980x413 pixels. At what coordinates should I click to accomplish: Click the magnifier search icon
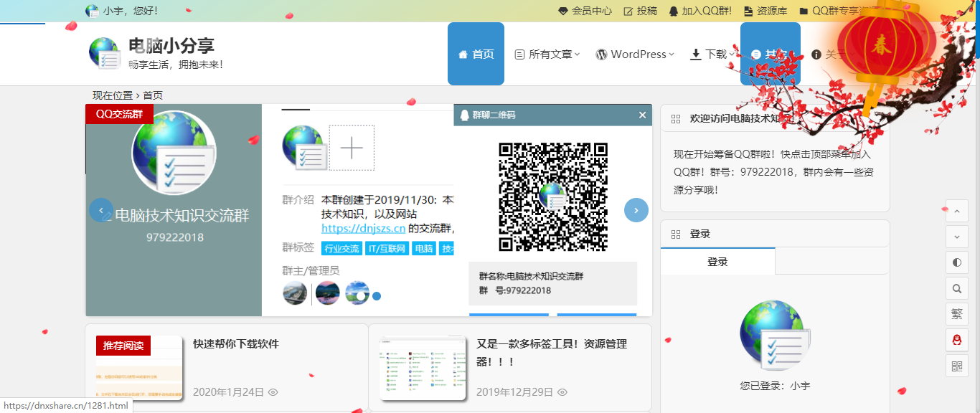pyautogui.click(x=957, y=289)
